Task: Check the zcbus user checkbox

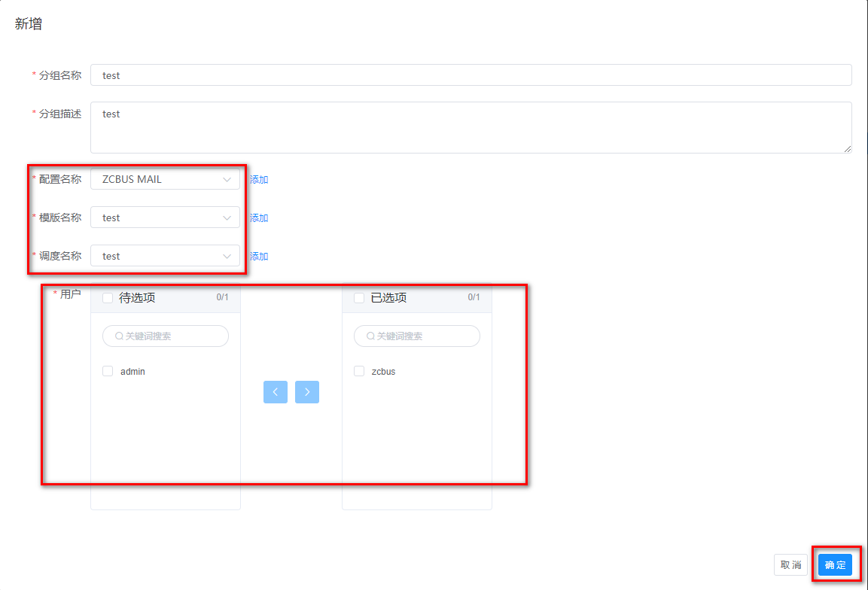Action: tap(359, 371)
